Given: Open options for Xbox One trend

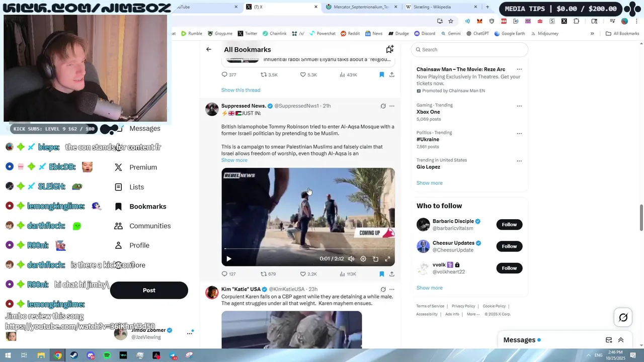Looking at the screenshot, I should [519, 106].
